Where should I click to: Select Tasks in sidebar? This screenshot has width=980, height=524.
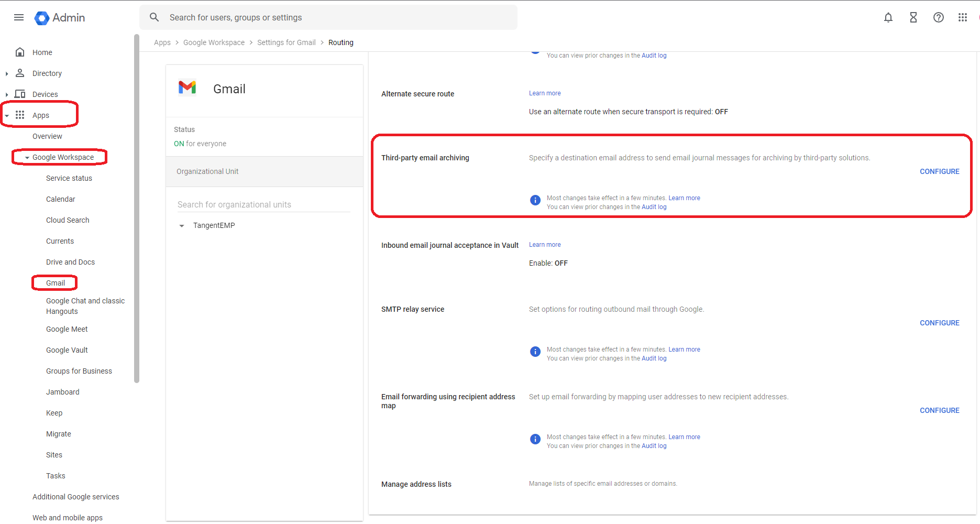coord(56,476)
